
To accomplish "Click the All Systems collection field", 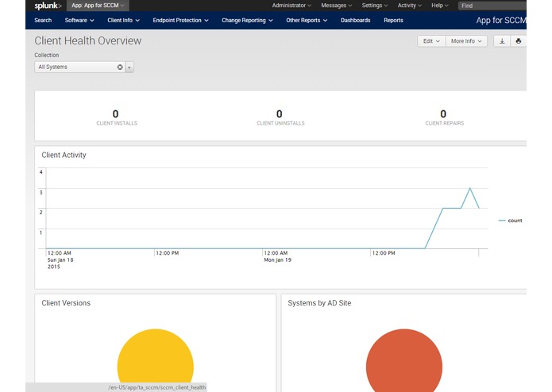I will coord(79,67).
